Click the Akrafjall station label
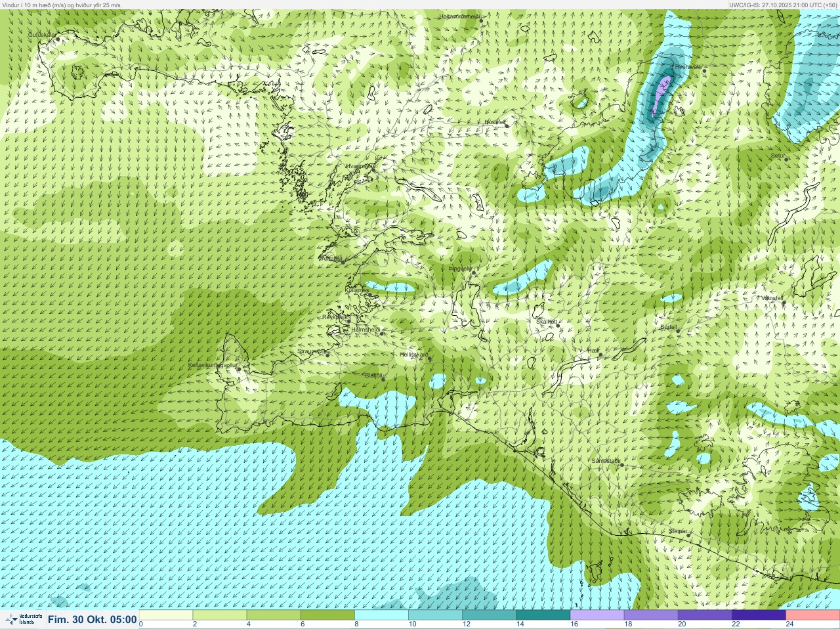 [x=331, y=259]
